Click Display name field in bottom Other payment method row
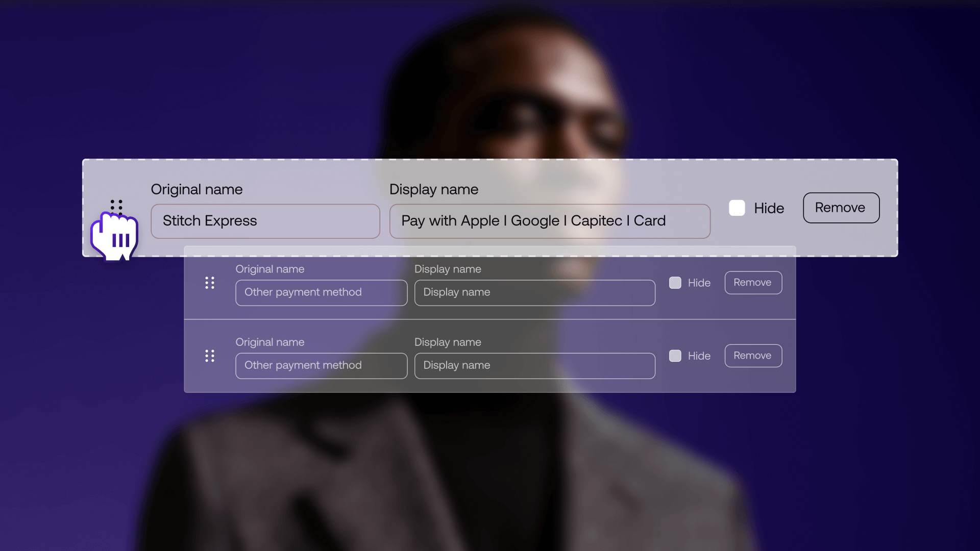980x551 pixels. coord(535,366)
